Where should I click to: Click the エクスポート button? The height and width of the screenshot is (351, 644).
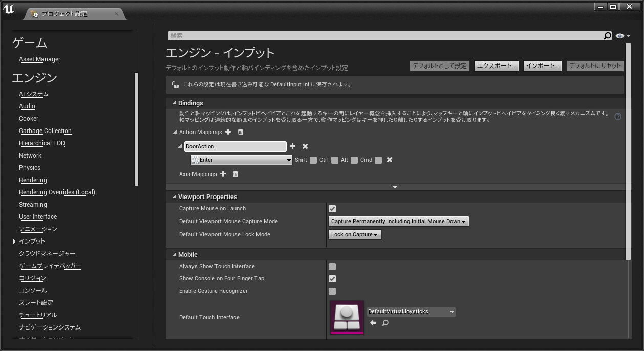click(x=496, y=66)
